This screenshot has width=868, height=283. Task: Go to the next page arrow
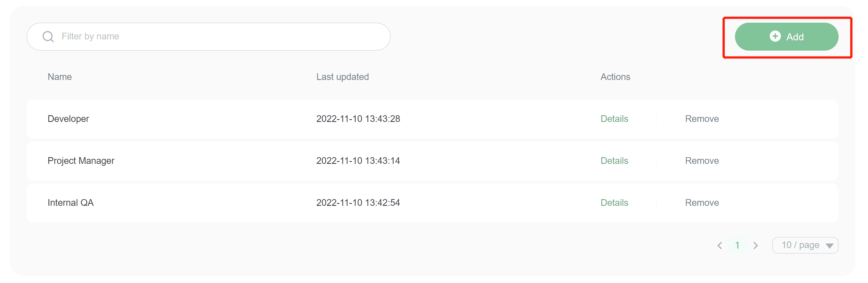pos(755,245)
